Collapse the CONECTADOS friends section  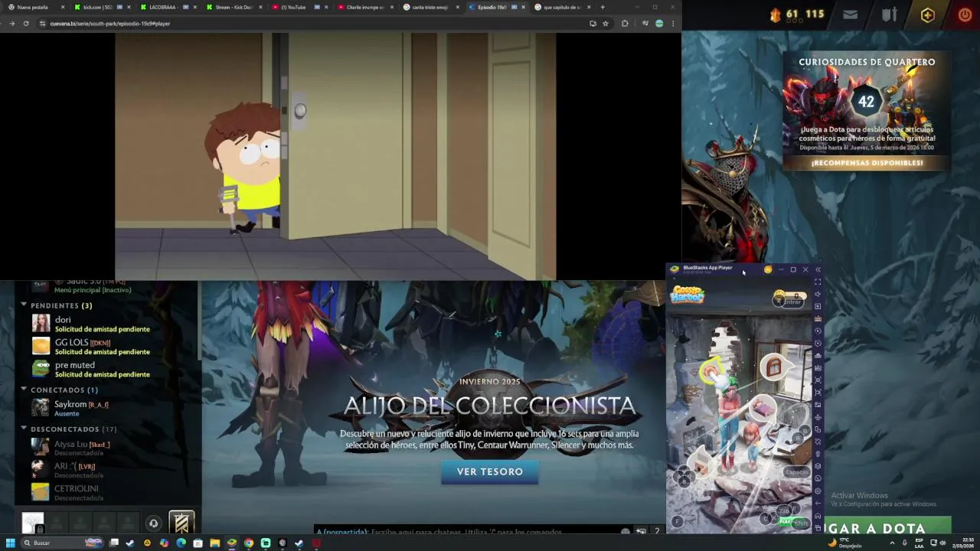[24, 390]
